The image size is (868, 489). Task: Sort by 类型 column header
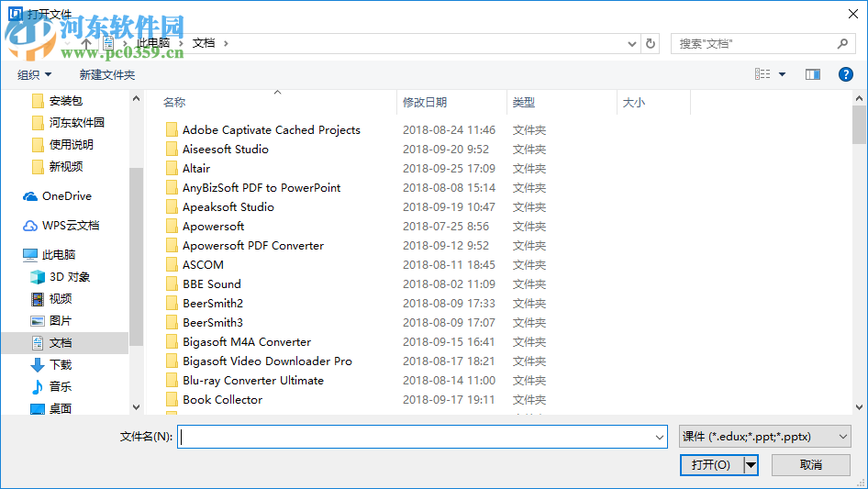[524, 103]
